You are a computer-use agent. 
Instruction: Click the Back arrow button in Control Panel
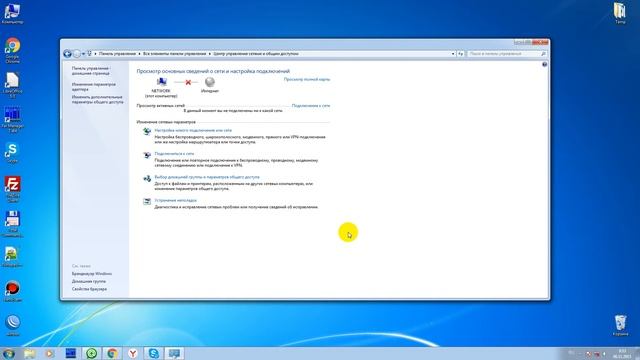67,53
